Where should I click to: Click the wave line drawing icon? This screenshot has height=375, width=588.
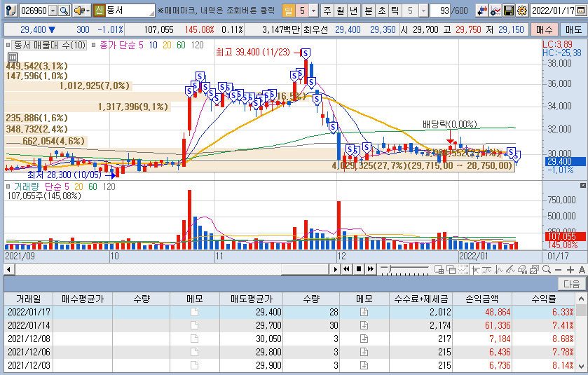pyautogui.click(x=487, y=269)
